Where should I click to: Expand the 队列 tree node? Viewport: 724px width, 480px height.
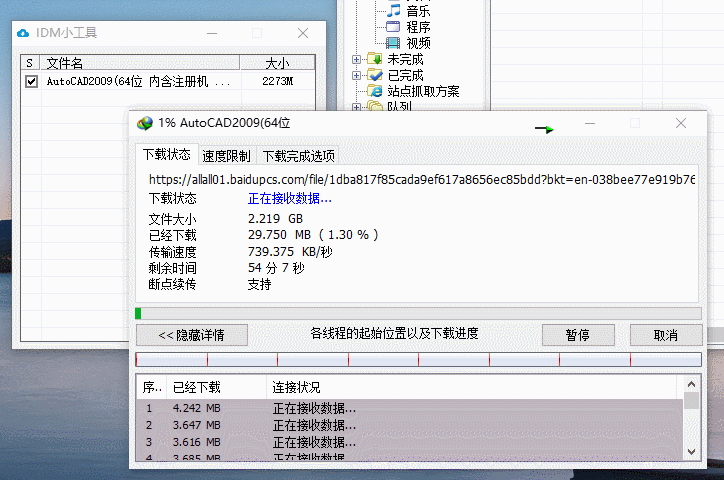(357, 106)
